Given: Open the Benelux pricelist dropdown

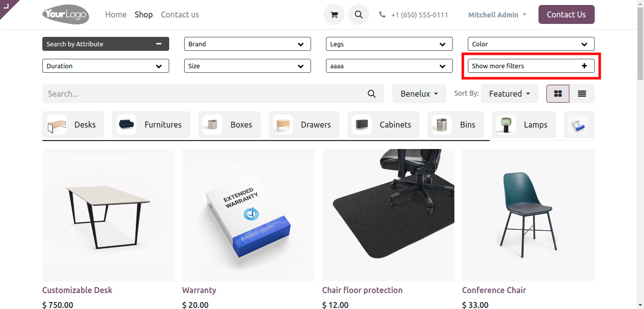Looking at the screenshot, I should (419, 94).
